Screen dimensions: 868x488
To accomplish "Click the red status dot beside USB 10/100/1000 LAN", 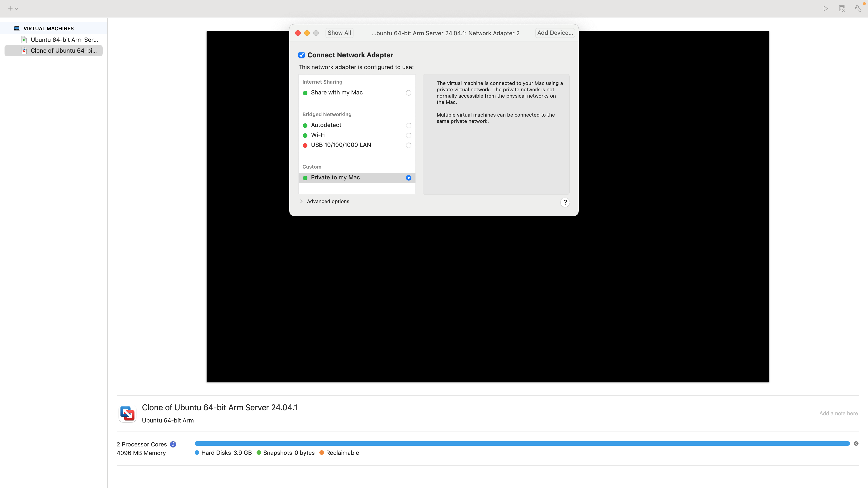I will pyautogui.click(x=305, y=145).
